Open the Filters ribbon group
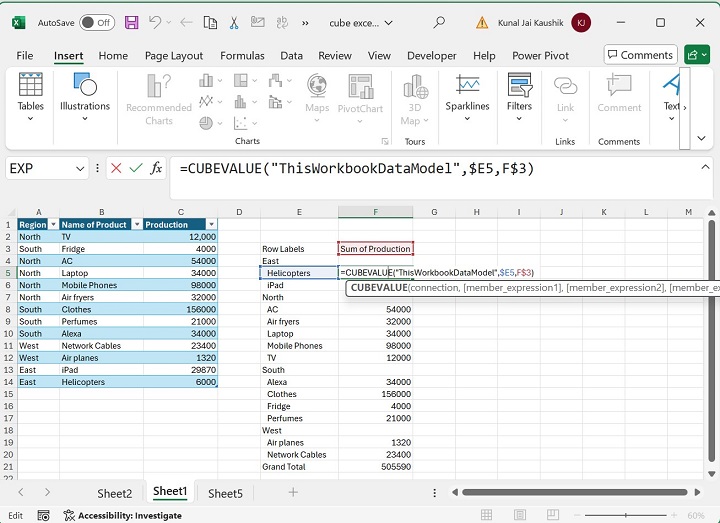Viewport: 720px width, 523px height. [x=519, y=97]
